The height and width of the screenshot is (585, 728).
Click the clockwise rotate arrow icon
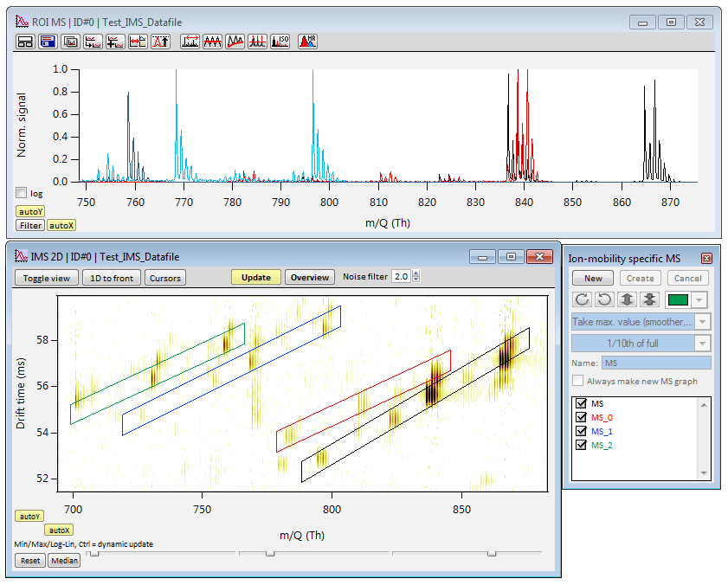[x=582, y=299]
